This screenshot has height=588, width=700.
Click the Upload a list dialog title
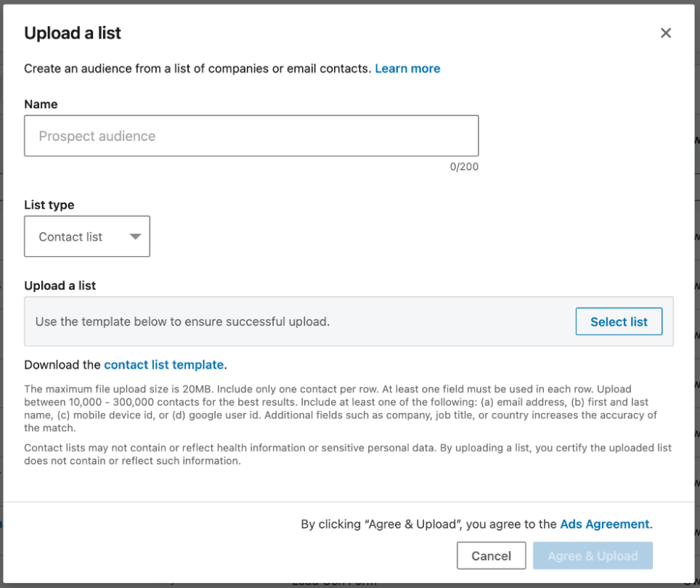pyautogui.click(x=73, y=33)
